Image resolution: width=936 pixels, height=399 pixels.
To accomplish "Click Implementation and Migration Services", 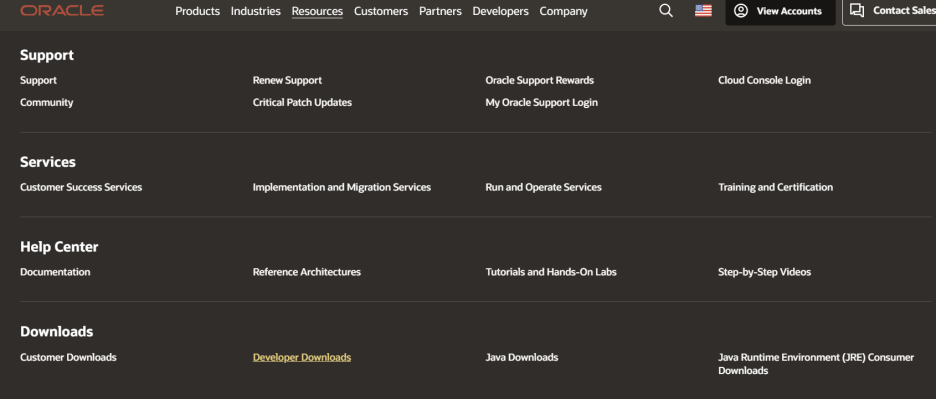I will 341,187.
